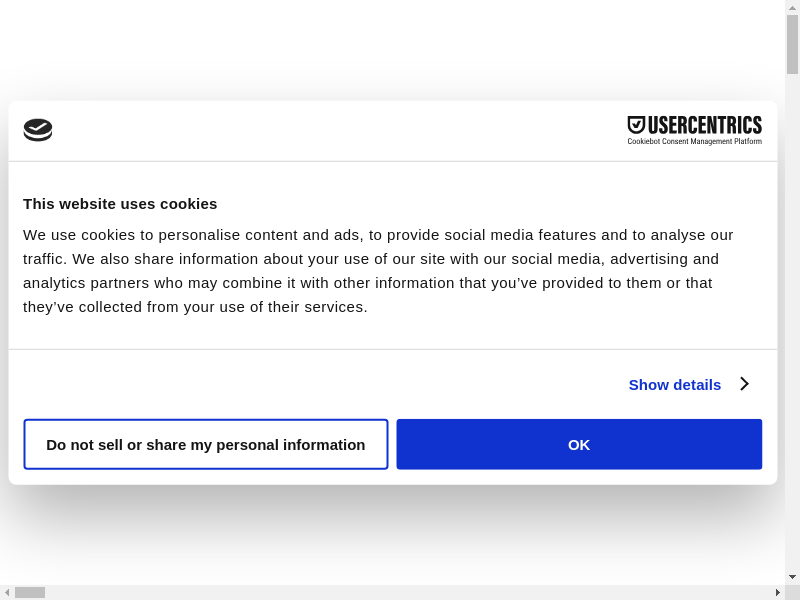Click the Cookiebot Consent Management Platform tagline
The height and width of the screenshot is (600, 800).
[694, 142]
